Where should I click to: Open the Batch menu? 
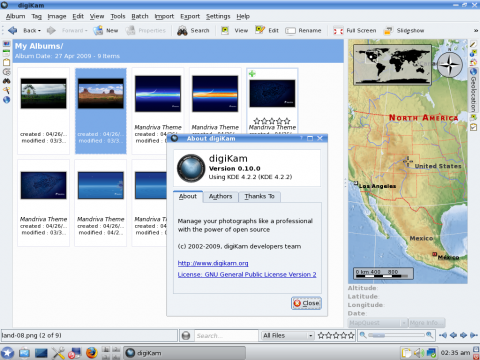point(140,16)
